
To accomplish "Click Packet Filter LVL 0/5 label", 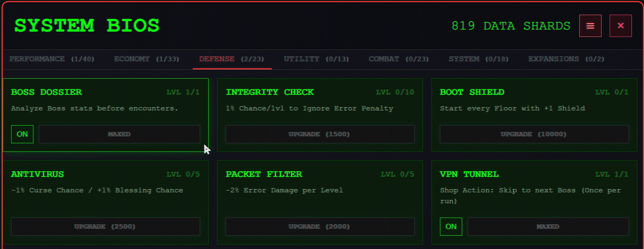I will point(398,174).
